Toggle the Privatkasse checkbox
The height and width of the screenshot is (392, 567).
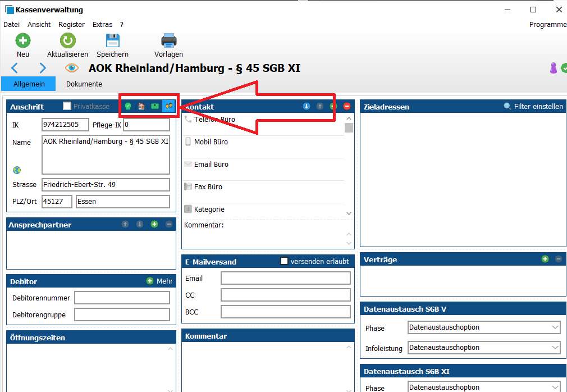tap(67, 106)
